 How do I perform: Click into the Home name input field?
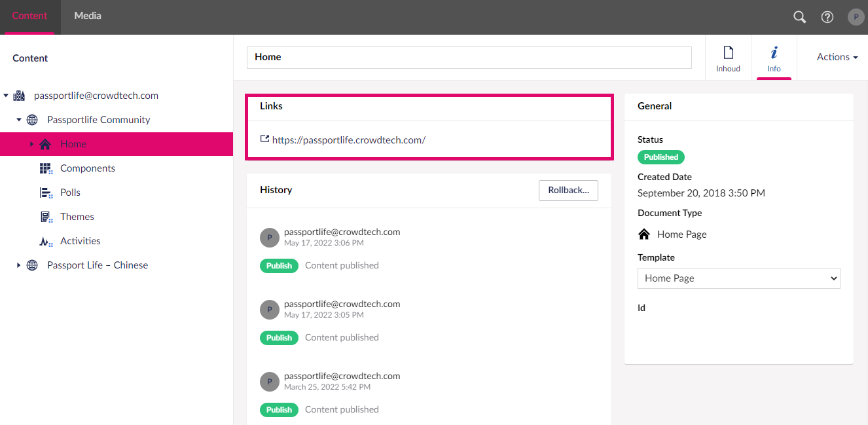[x=469, y=58]
